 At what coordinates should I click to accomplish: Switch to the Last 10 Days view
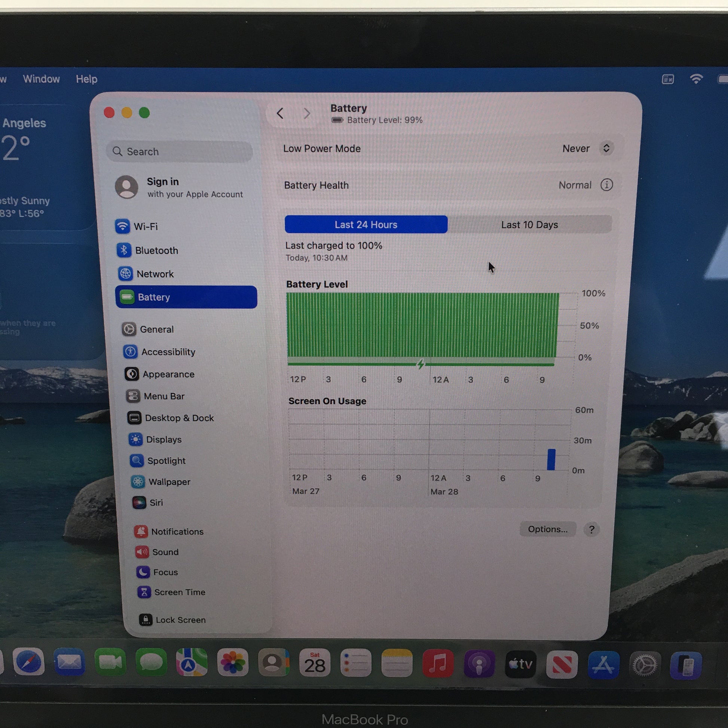(529, 225)
